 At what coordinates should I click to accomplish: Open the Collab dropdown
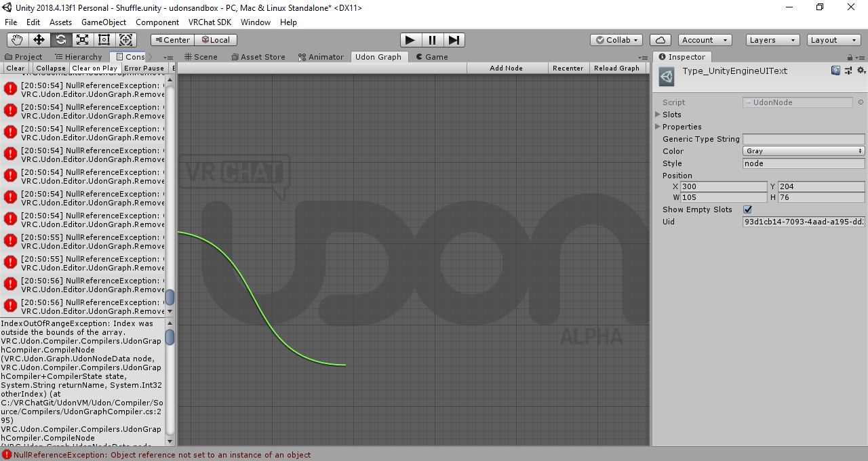tap(616, 40)
